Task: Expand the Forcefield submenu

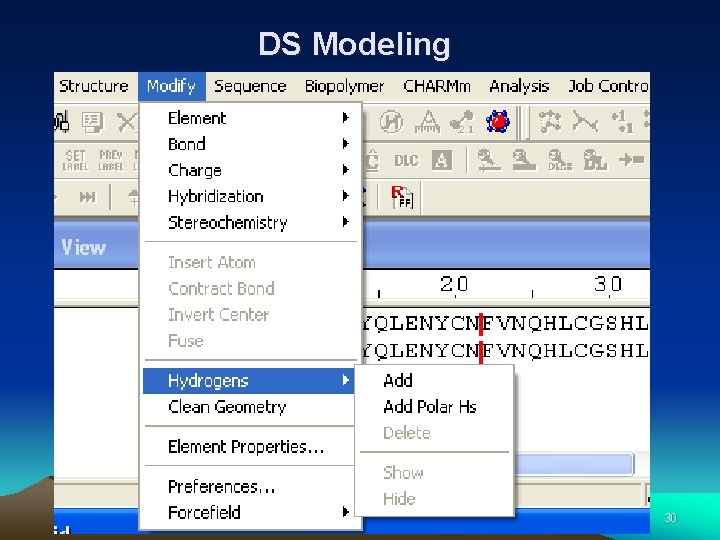Action: coord(251,512)
